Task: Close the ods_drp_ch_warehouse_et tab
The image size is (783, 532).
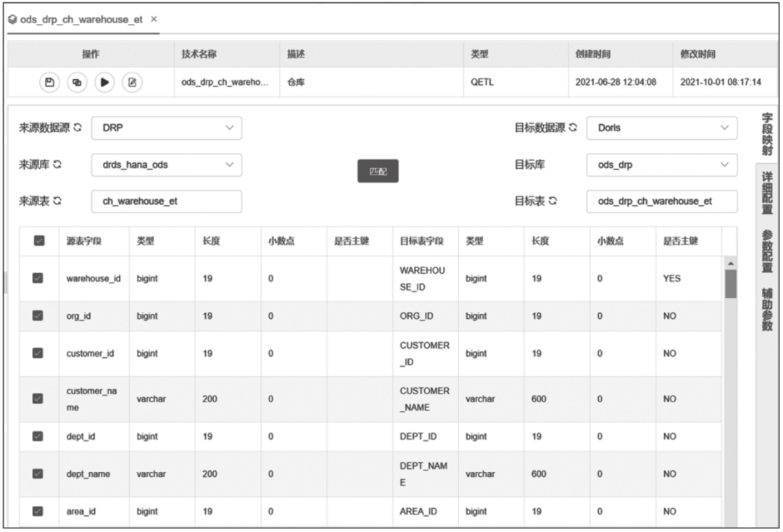Action: (154, 19)
